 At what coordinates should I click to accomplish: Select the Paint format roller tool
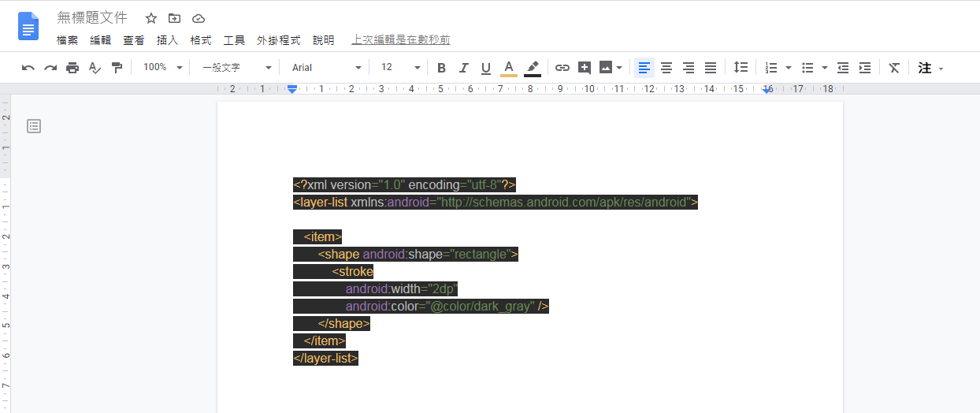click(x=117, y=68)
